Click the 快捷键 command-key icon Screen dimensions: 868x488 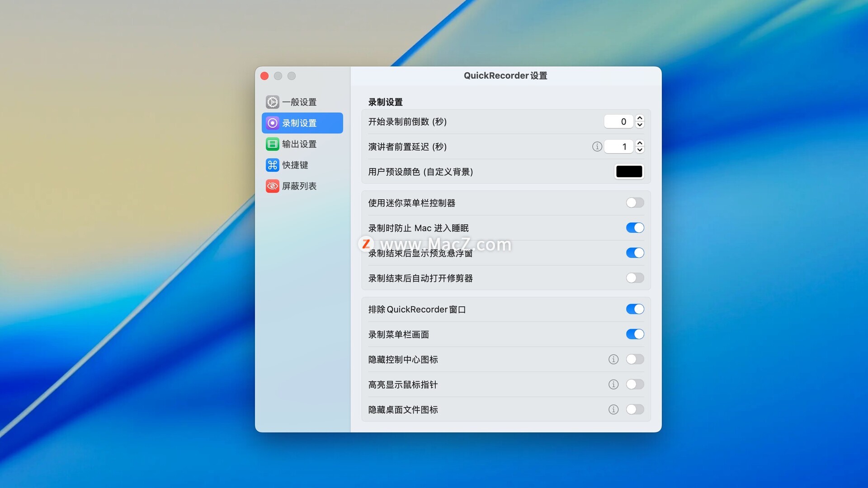pos(272,165)
